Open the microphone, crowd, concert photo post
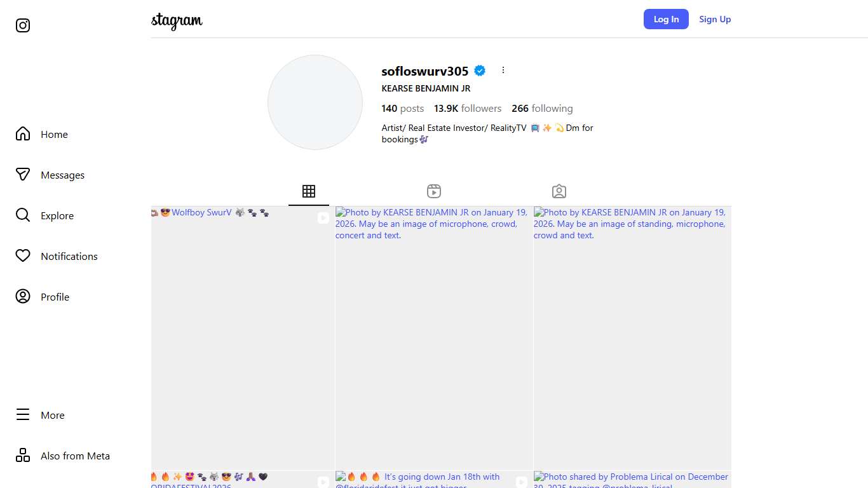 tap(434, 338)
